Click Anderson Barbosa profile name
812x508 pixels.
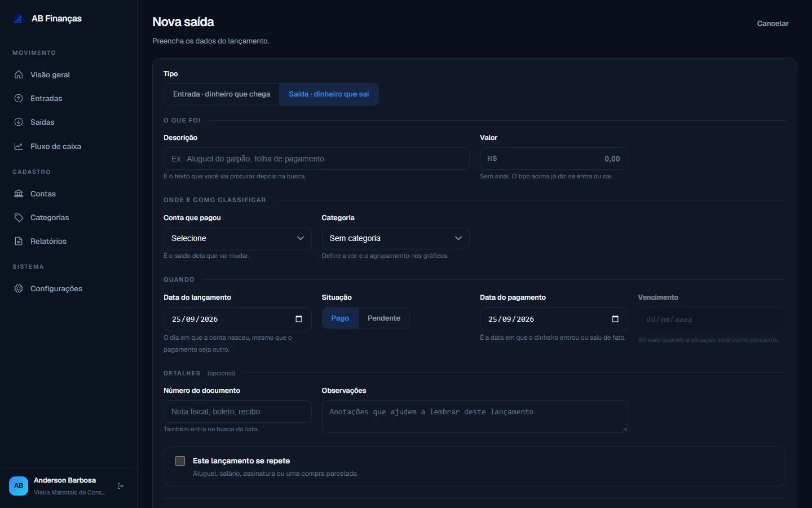click(65, 480)
